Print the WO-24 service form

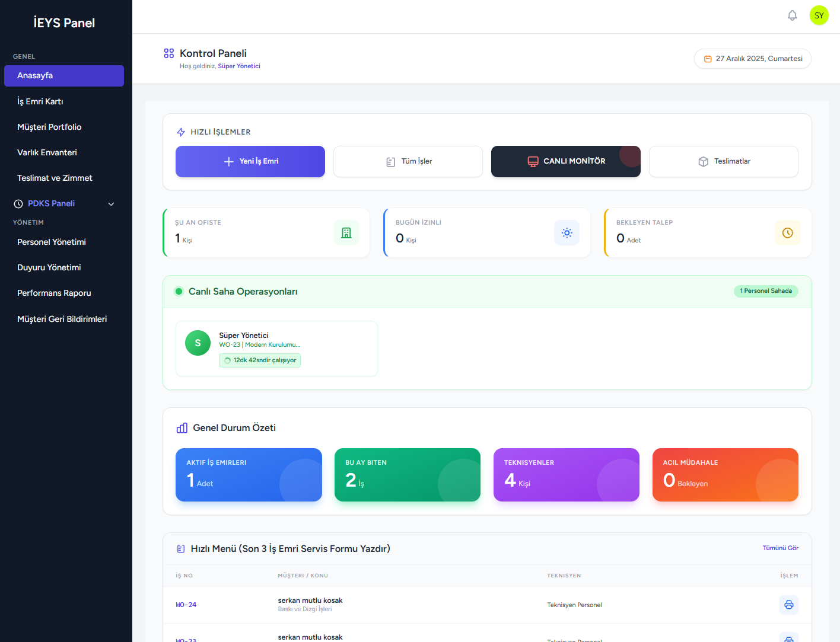[x=788, y=605]
